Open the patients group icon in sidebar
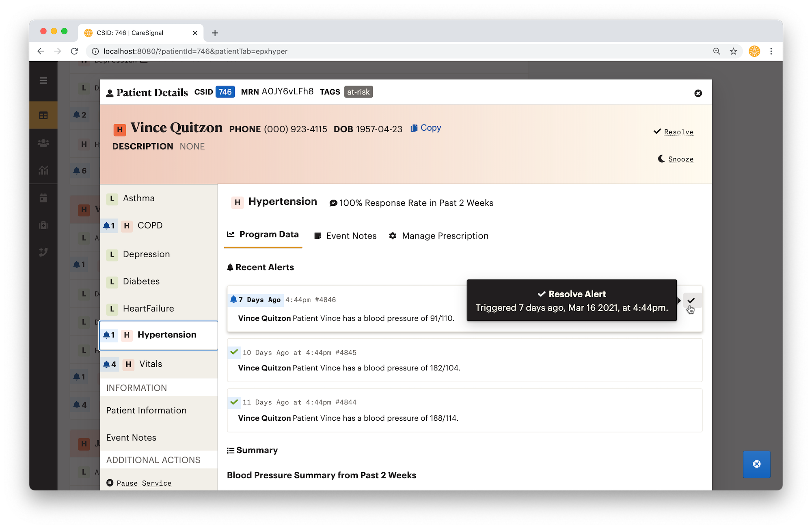Viewport: 812px width, 529px height. pos(43,143)
